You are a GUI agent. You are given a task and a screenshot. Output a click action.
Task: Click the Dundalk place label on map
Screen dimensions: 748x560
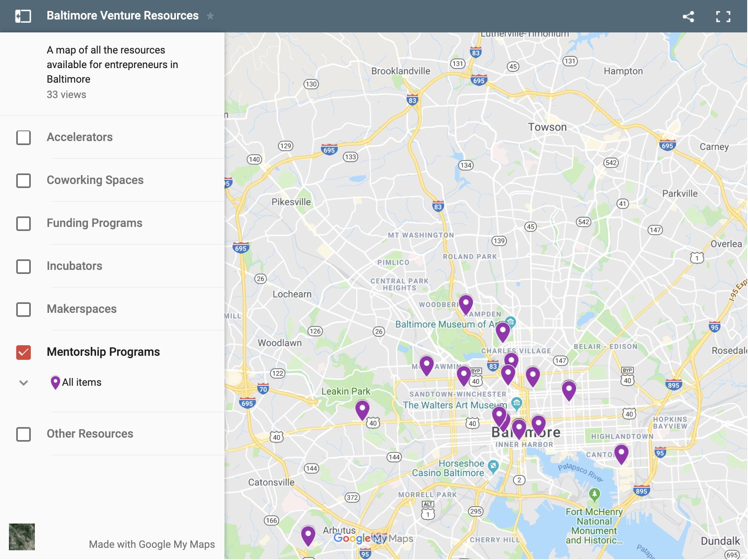coord(720,541)
